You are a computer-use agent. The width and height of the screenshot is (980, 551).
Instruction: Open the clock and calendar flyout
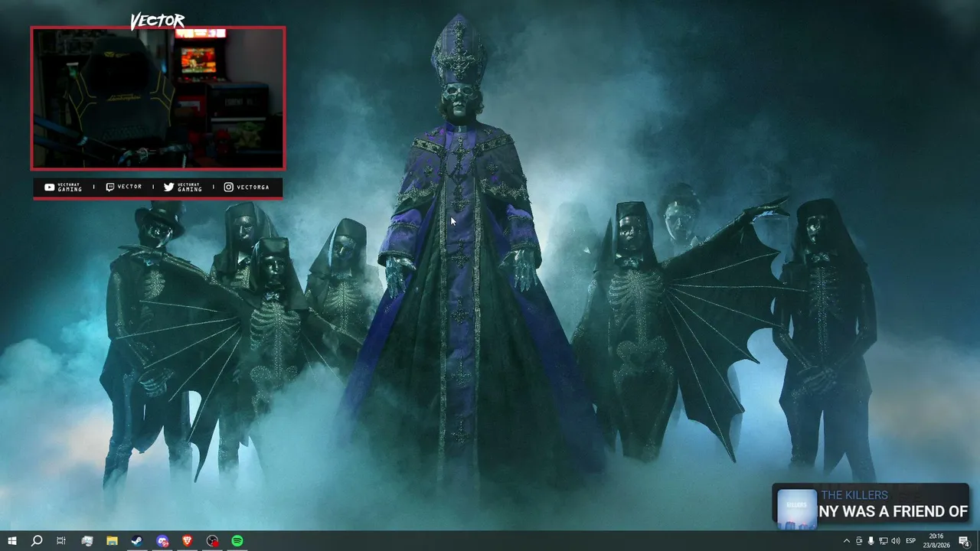click(936, 541)
